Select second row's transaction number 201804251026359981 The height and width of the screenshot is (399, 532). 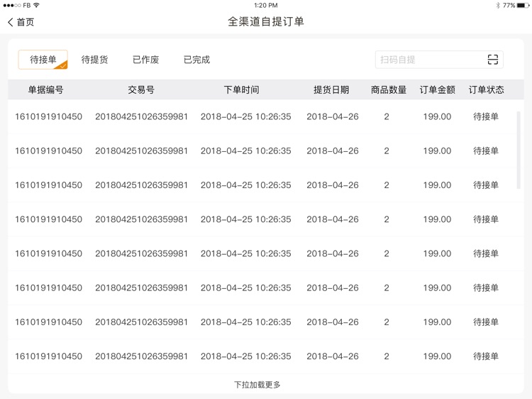(x=141, y=151)
